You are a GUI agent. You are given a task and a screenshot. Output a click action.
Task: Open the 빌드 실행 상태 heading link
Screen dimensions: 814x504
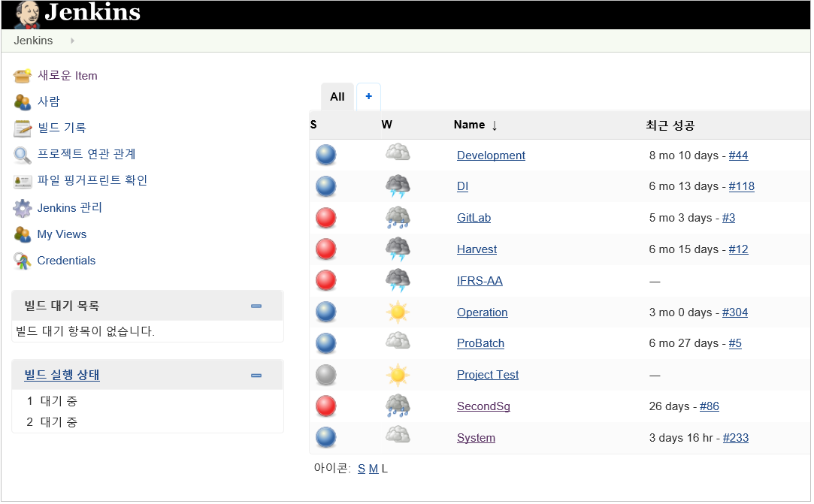(62, 376)
